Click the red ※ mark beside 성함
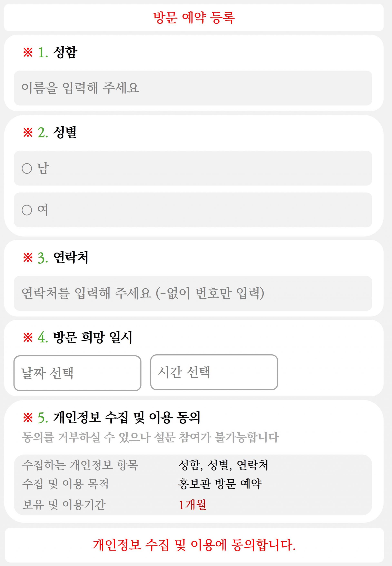This screenshot has width=392, height=566. pos(28,52)
